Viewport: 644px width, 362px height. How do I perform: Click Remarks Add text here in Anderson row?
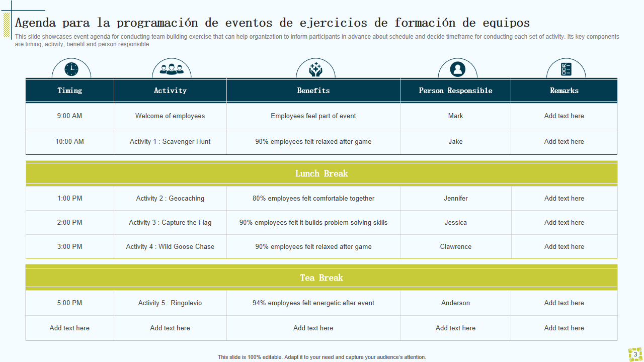coord(564,303)
